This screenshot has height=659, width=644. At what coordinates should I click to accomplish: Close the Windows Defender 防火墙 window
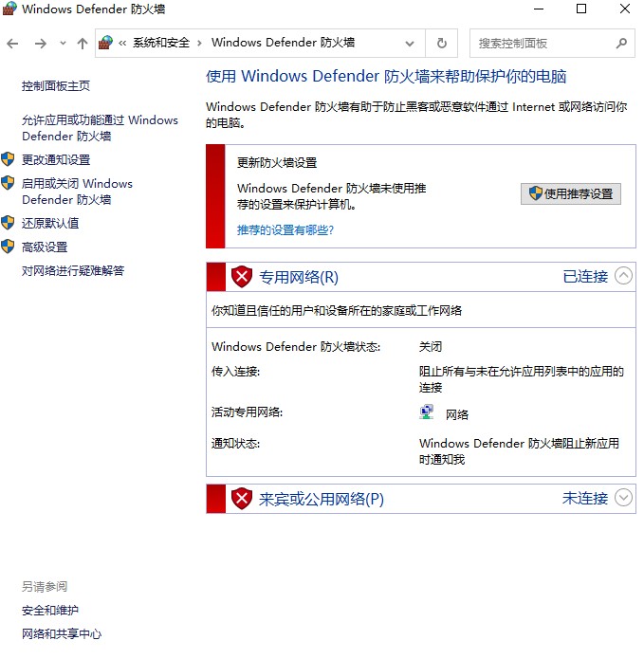coord(625,9)
